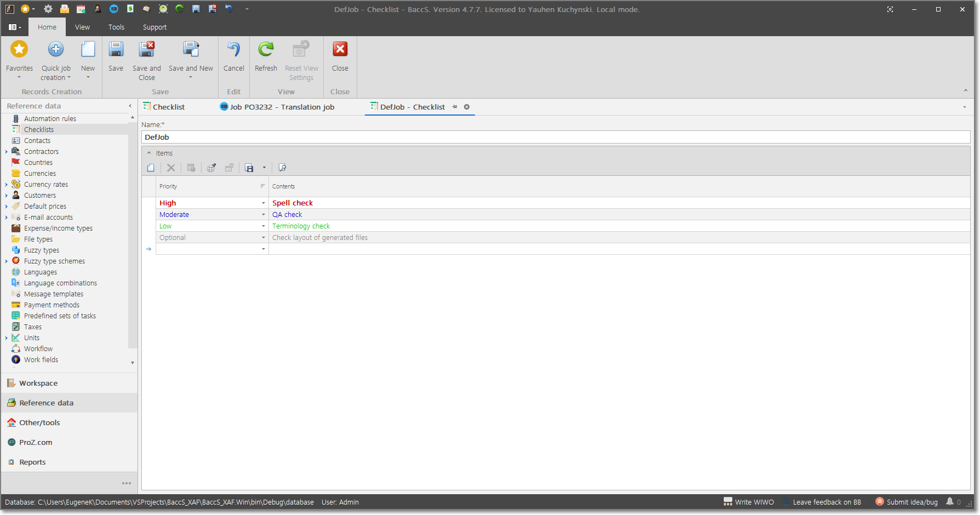The width and height of the screenshot is (980, 515).
Task: Click Submit idea/bug in status bar
Action: [907, 502]
